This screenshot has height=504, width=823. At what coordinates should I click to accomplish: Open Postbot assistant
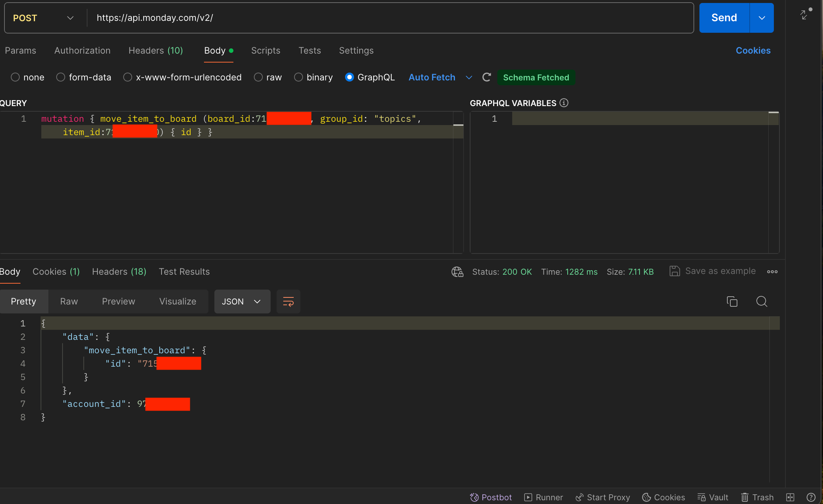tap(491, 497)
